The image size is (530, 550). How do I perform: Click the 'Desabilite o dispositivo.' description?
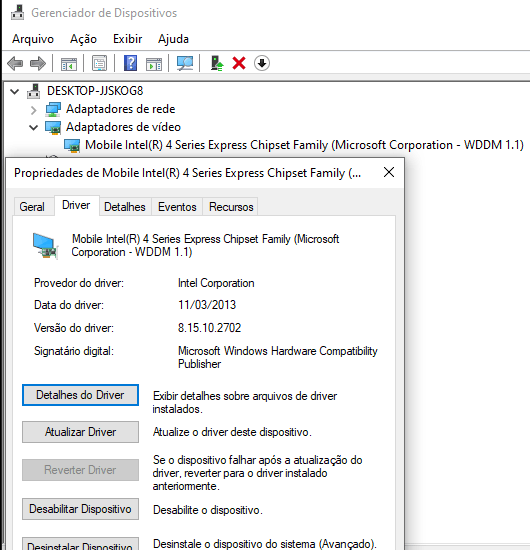point(208,510)
